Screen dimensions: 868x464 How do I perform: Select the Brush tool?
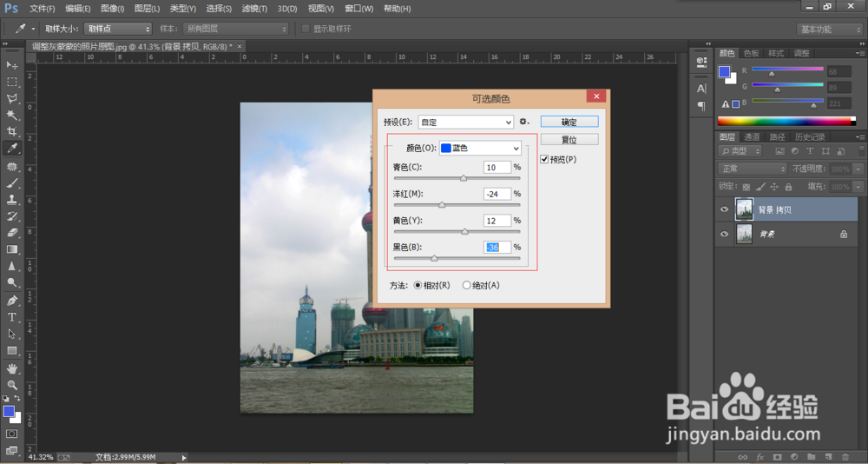(11, 183)
